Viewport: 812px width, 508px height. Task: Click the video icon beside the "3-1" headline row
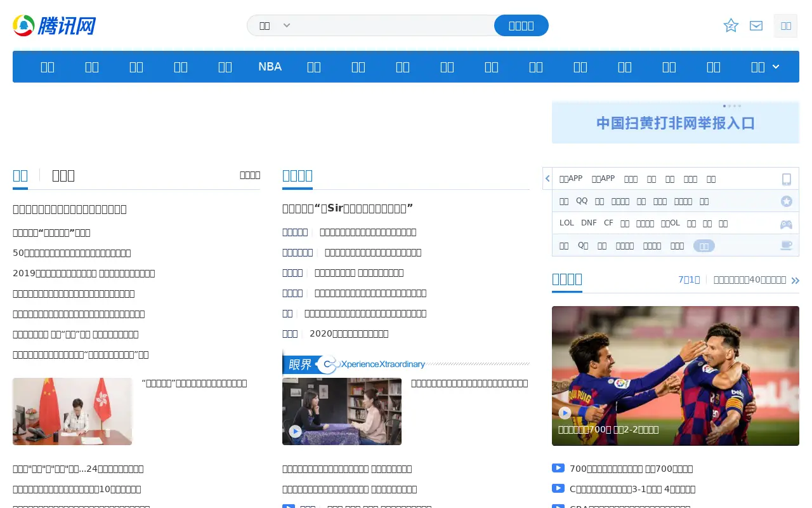558,489
